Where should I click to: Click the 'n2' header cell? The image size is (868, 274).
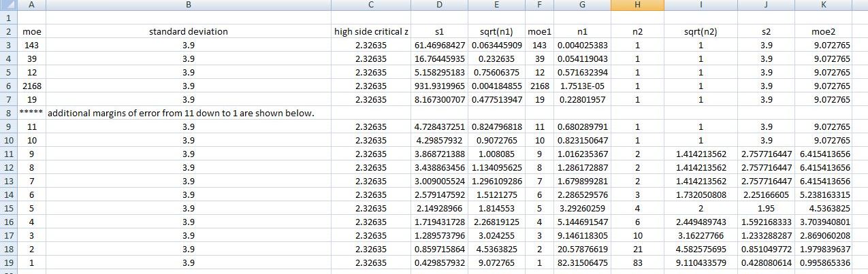click(x=637, y=31)
